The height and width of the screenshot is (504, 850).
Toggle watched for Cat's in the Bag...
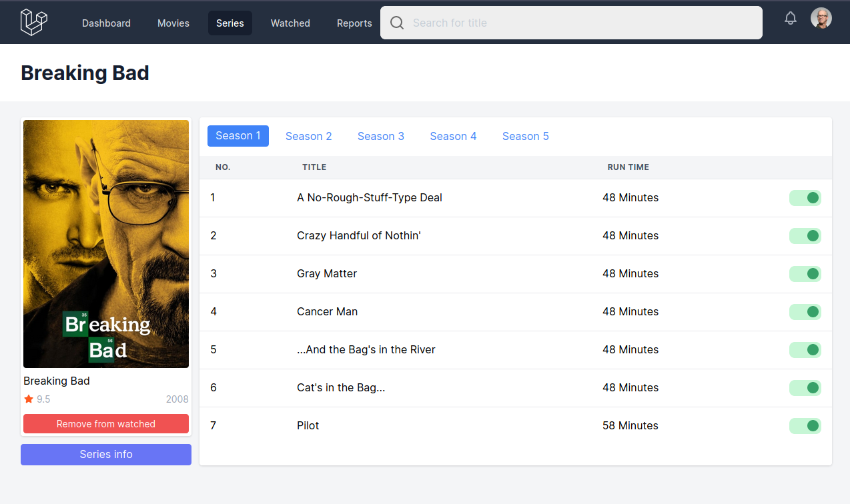805,388
